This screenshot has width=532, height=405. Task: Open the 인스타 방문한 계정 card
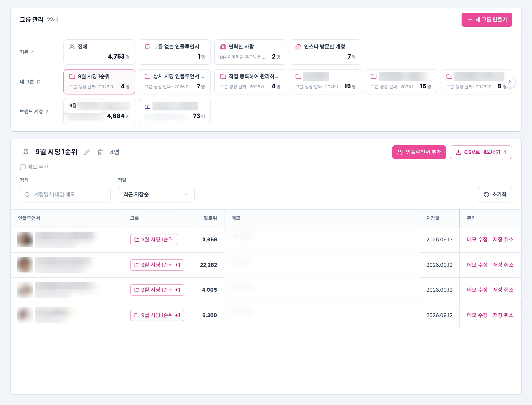(x=325, y=52)
